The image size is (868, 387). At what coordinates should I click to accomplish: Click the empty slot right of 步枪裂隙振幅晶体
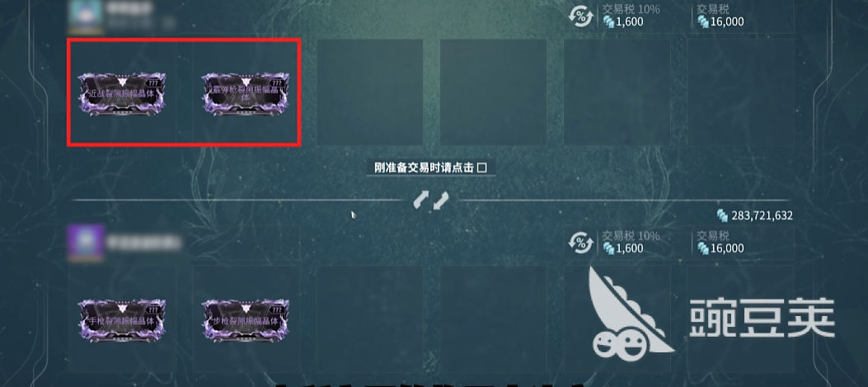pyautogui.click(x=370, y=319)
